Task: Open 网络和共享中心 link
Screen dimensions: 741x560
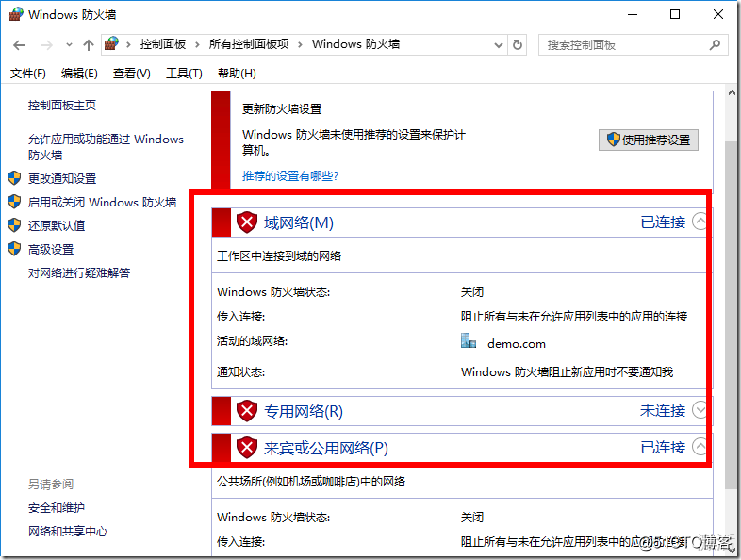Action: [x=68, y=531]
